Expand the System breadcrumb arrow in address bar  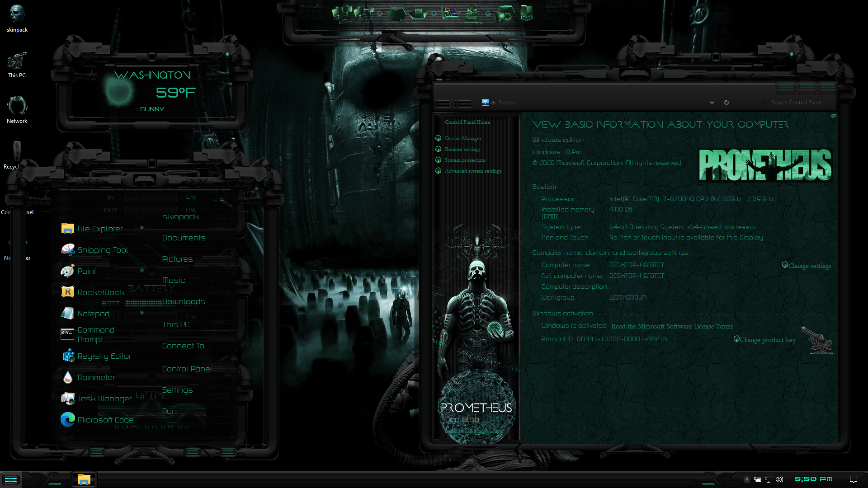click(x=494, y=103)
